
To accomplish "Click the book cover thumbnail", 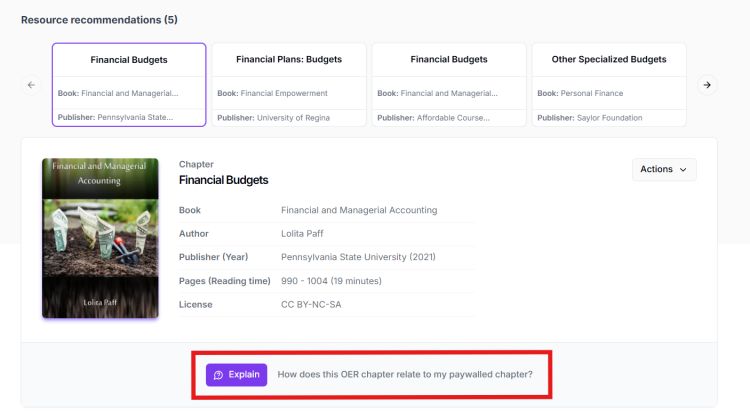I will point(100,237).
